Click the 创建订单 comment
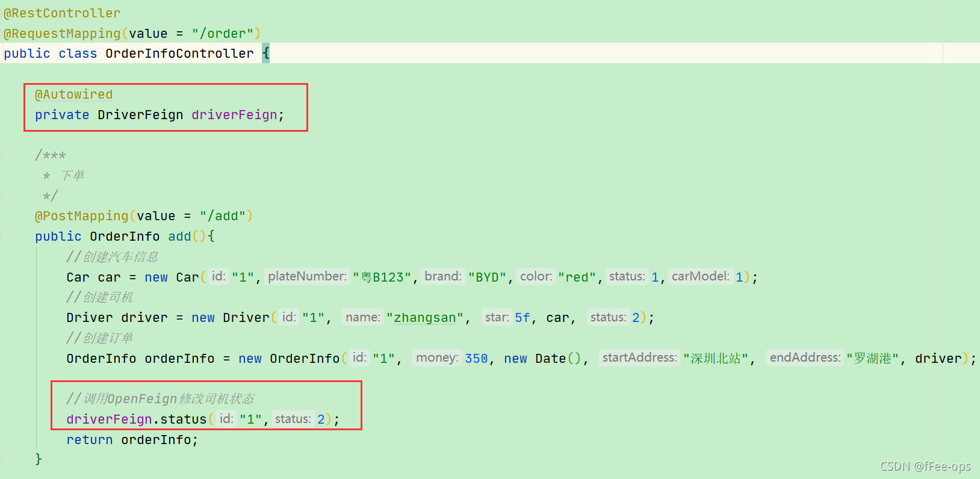The image size is (980, 479). (x=100, y=338)
